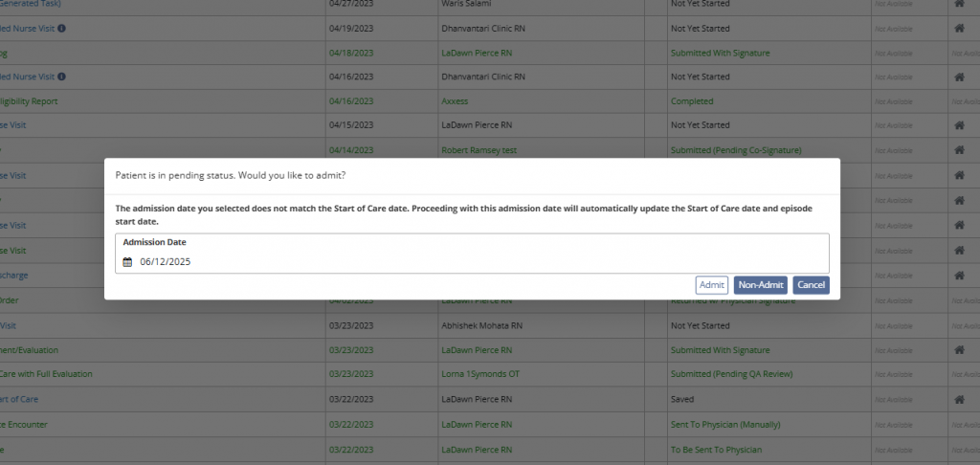
Task: Click home icon in 04/15/2023 LaDawn Pierce row
Action: (x=959, y=125)
